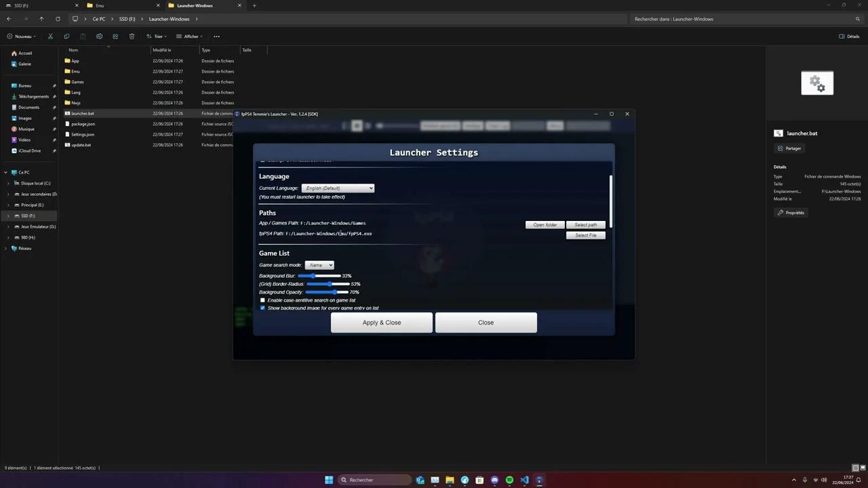Open the Afficher view menu
868x488 pixels.
pyautogui.click(x=190, y=37)
